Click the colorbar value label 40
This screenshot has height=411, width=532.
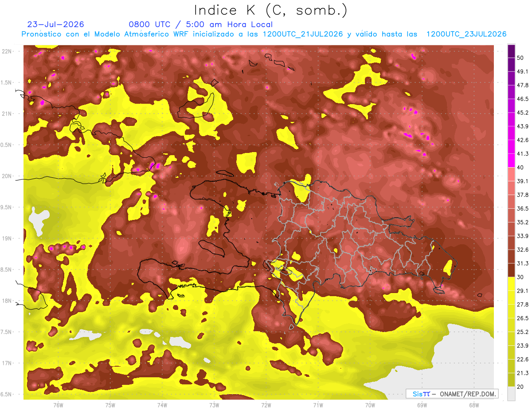tap(521, 167)
